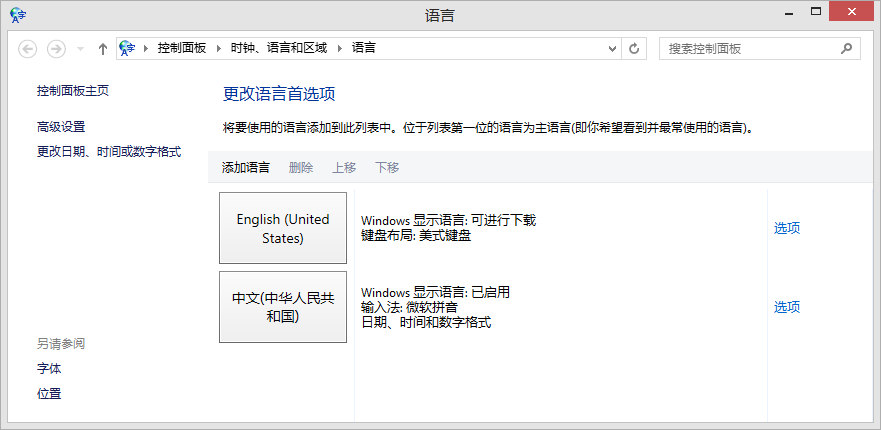Open 更改日期、时间或数字格式 in the sidebar
The height and width of the screenshot is (430, 881).
(108, 151)
